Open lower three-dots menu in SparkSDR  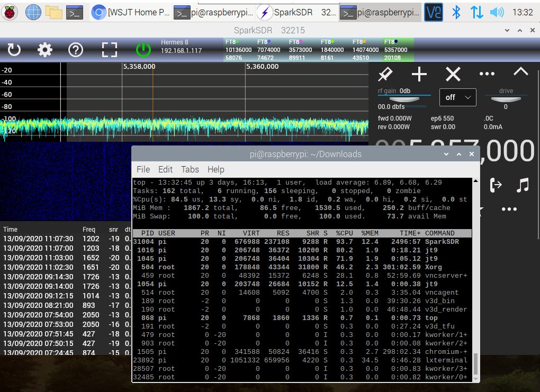(509, 209)
